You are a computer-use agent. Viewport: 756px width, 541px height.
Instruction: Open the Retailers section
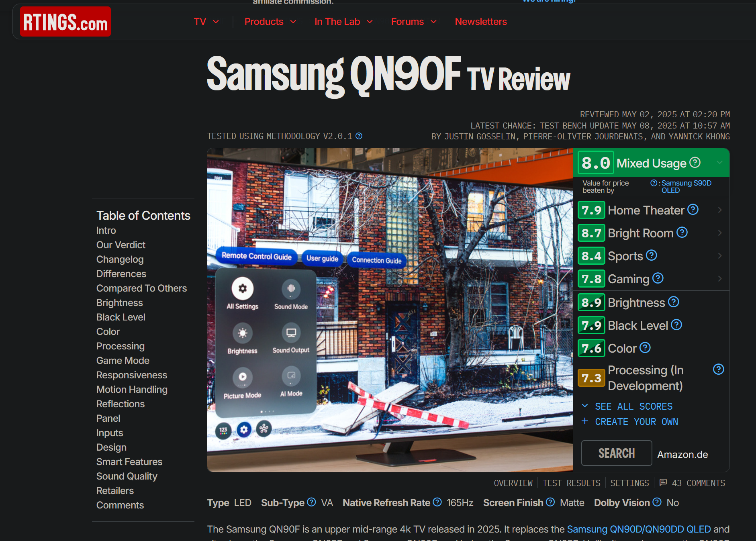115,491
